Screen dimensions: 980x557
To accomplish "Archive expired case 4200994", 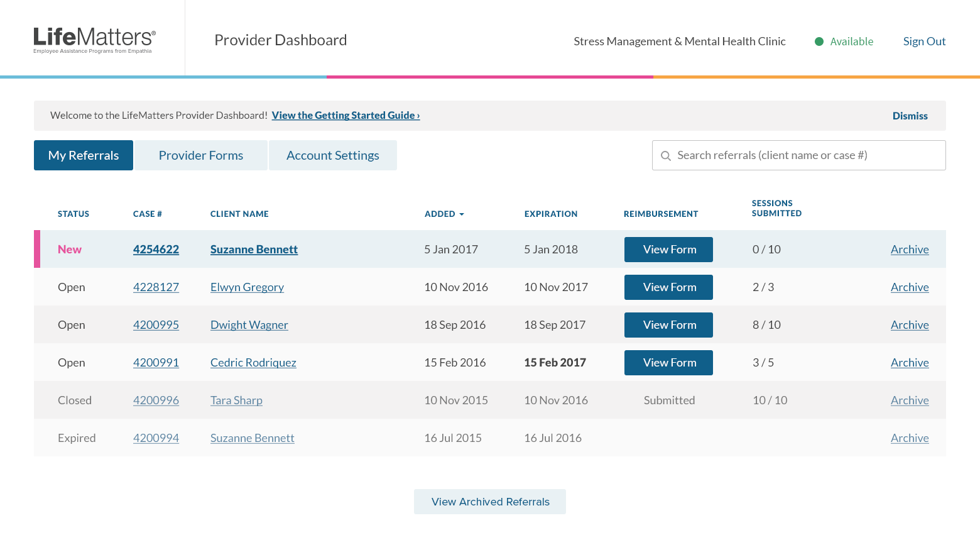I will [x=910, y=438].
